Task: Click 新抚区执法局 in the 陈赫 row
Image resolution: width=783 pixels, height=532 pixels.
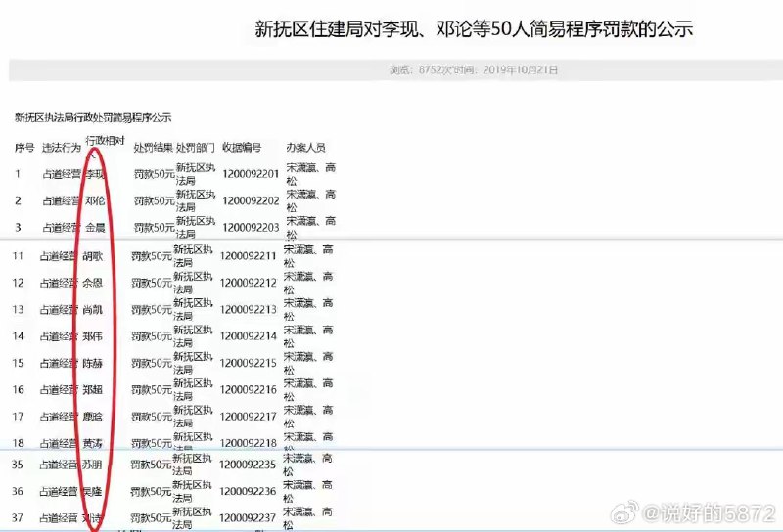Action: (193, 363)
